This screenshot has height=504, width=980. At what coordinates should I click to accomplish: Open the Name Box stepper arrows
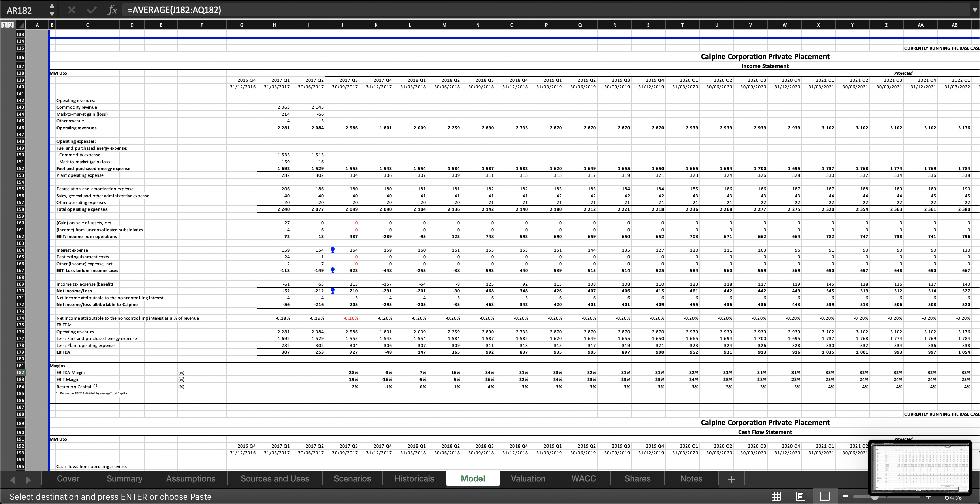click(52, 10)
